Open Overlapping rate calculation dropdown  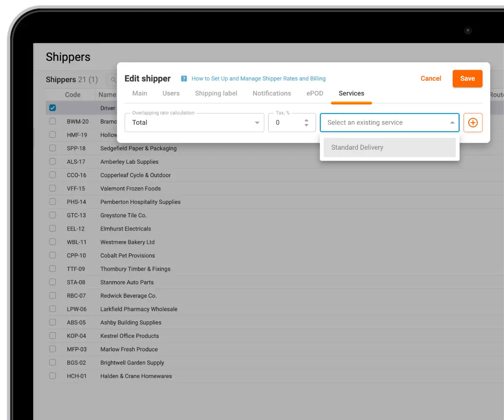coord(194,123)
